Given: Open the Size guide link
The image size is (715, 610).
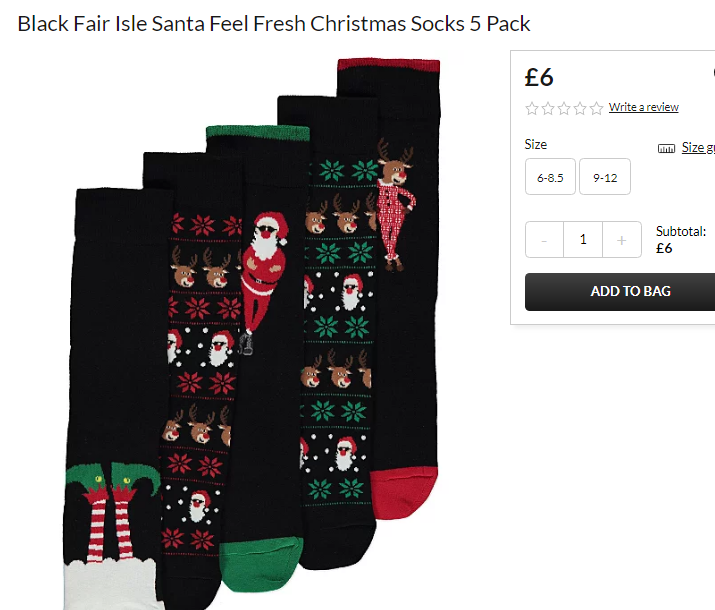Looking at the screenshot, I should [698, 147].
